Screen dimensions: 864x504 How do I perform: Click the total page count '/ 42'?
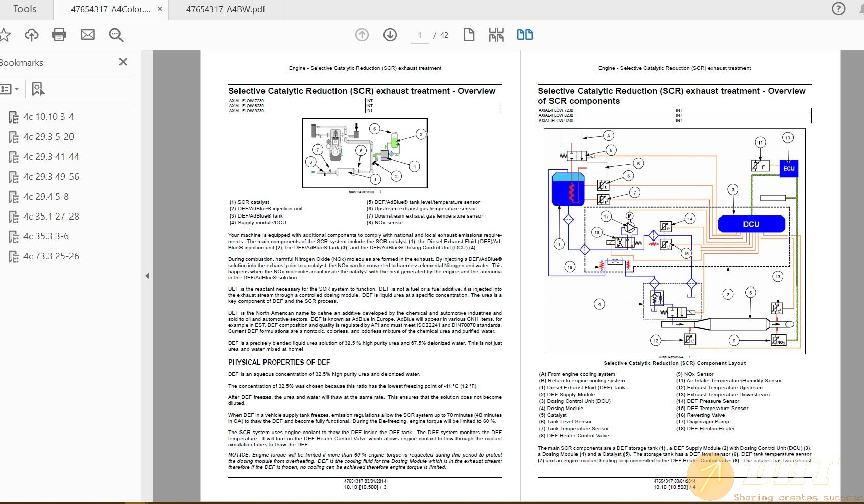click(441, 35)
